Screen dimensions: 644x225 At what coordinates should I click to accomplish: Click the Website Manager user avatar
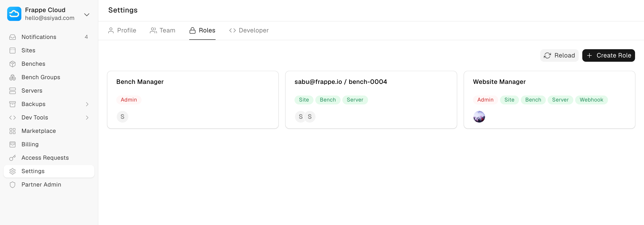pos(479,117)
